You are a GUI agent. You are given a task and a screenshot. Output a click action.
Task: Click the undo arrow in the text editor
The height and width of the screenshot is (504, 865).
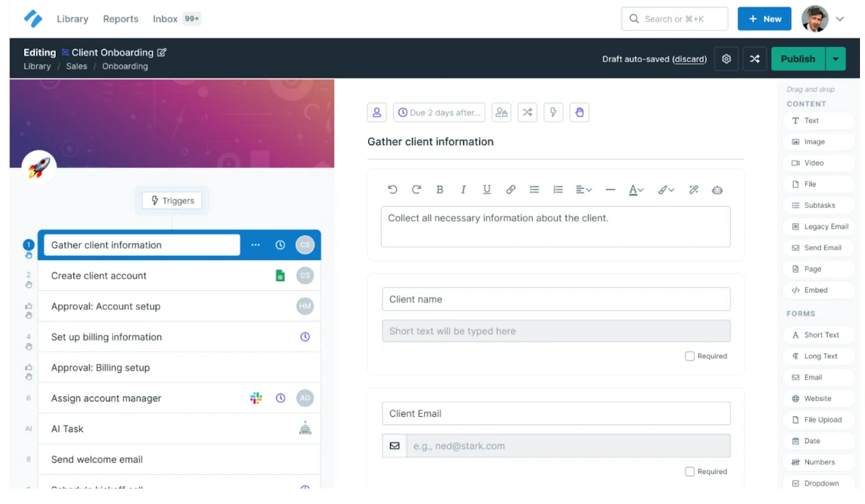point(393,190)
